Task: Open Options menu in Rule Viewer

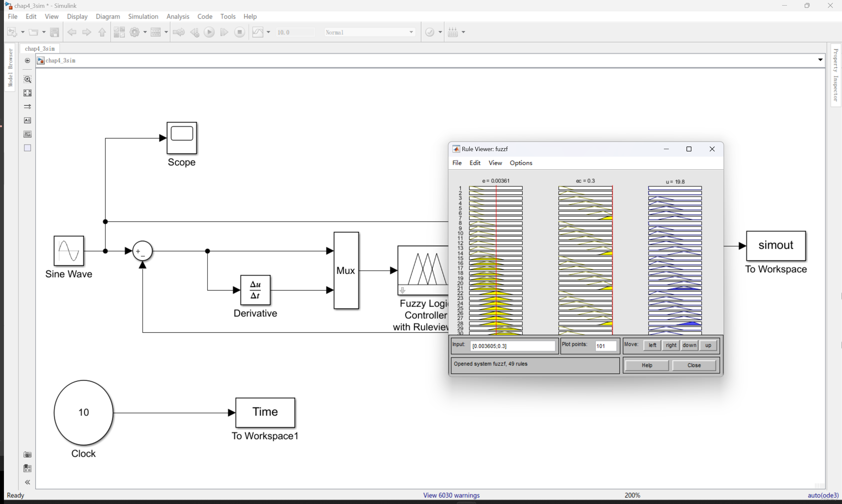Action: pyautogui.click(x=521, y=163)
